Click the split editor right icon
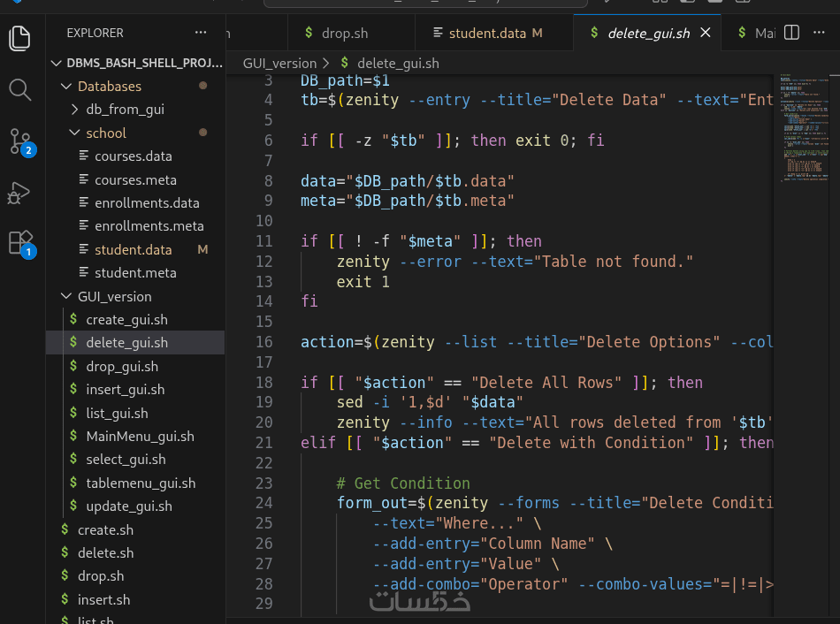 792,33
